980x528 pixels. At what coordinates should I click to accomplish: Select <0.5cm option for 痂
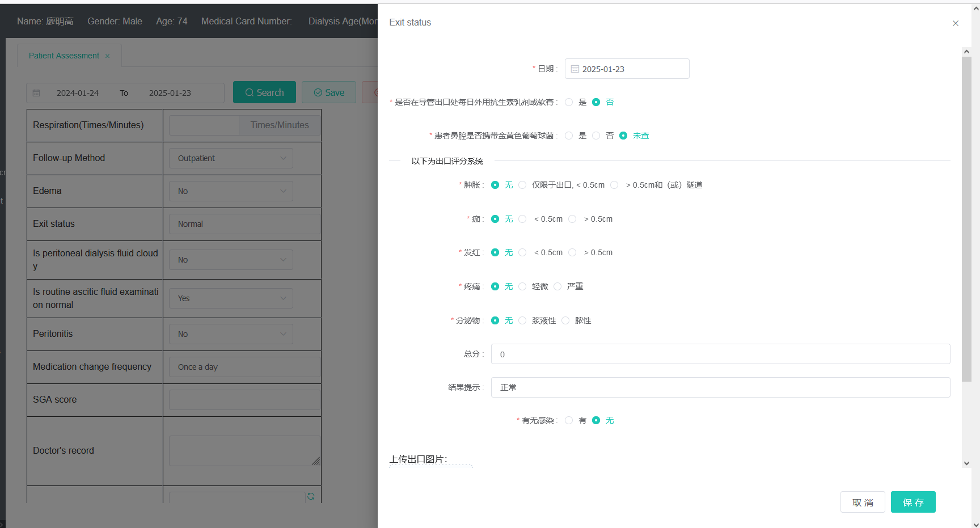click(x=522, y=219)
